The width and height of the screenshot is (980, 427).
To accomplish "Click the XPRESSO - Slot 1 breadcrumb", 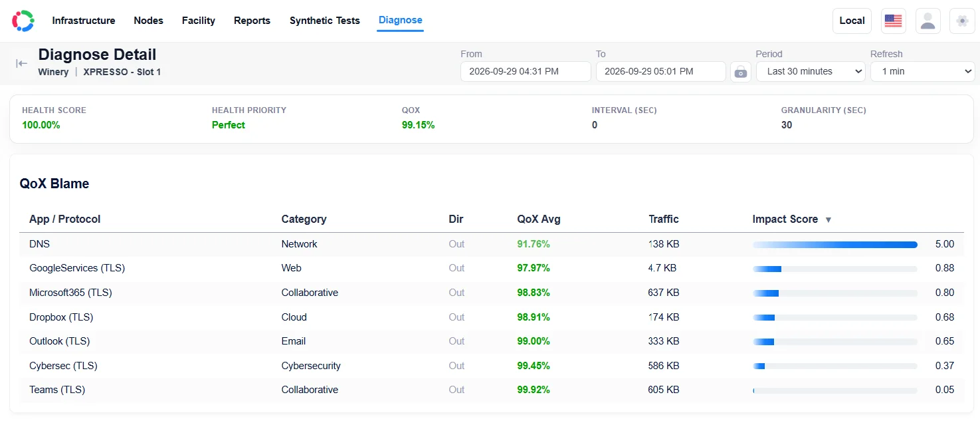I will [122, 72].
